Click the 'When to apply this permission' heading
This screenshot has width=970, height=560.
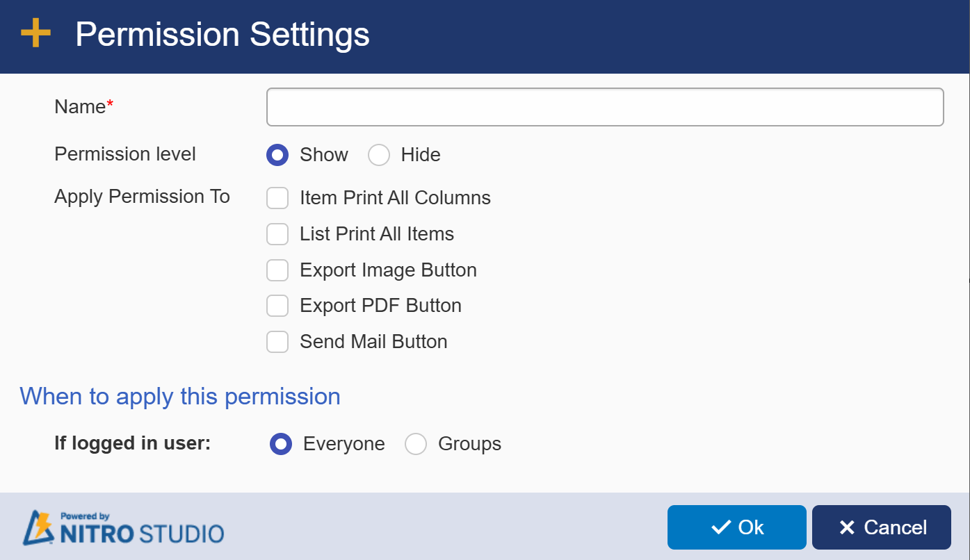pos(180,396)
